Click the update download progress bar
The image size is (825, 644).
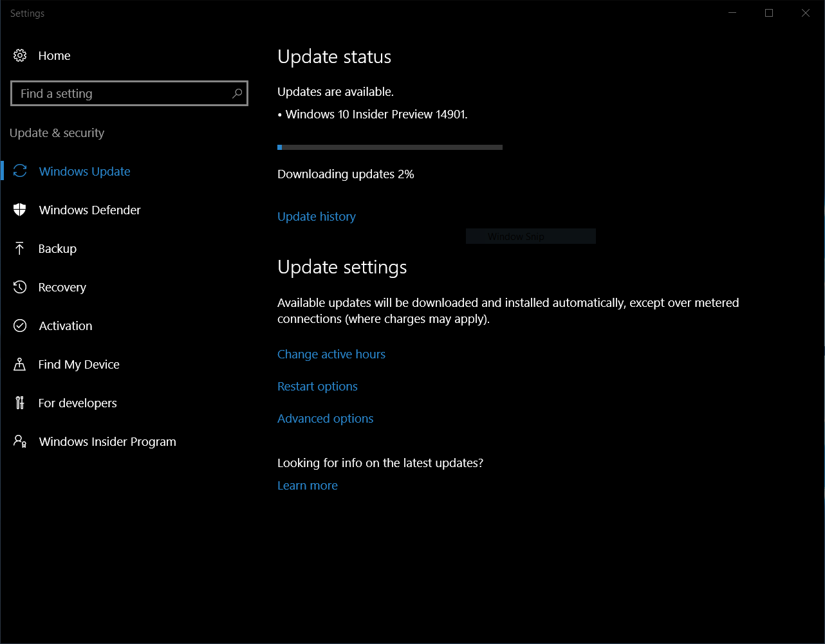tap(389, 147)
